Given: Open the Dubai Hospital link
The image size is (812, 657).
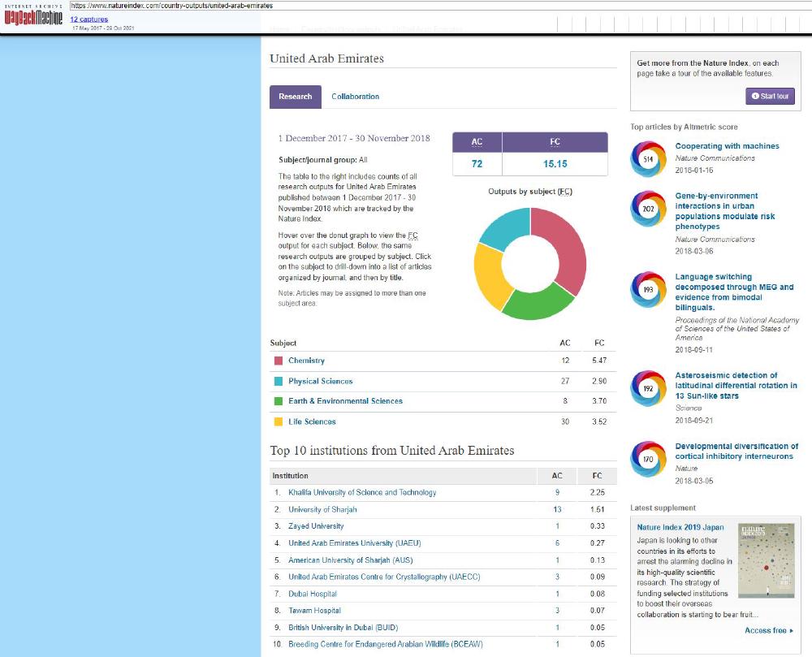Looking at the screenshot, I should 313,594.
